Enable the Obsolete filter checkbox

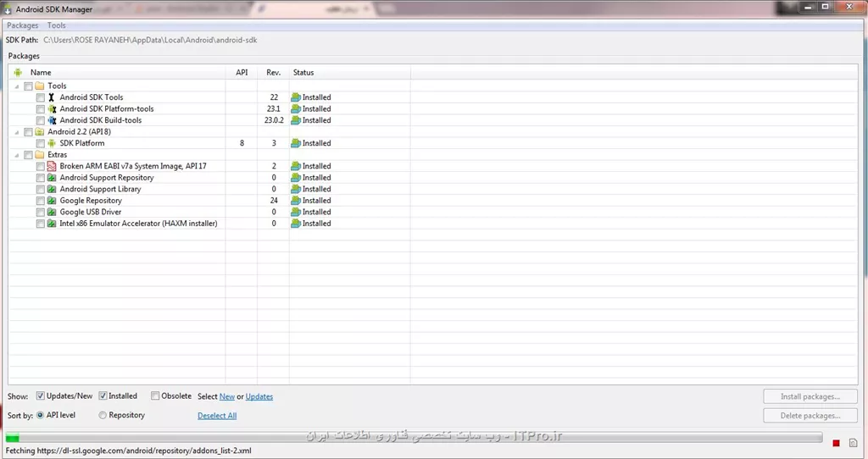pyautogui.click(x=155, y=396)
